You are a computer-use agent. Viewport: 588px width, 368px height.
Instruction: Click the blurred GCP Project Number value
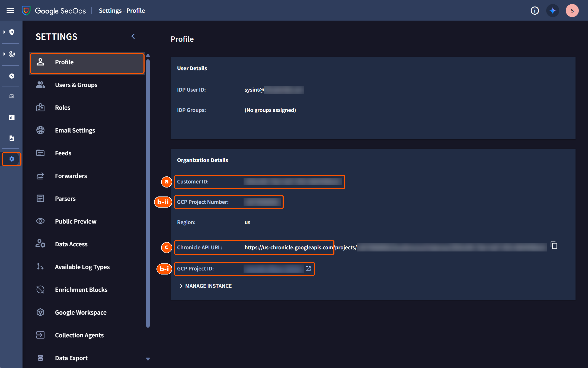262,202
